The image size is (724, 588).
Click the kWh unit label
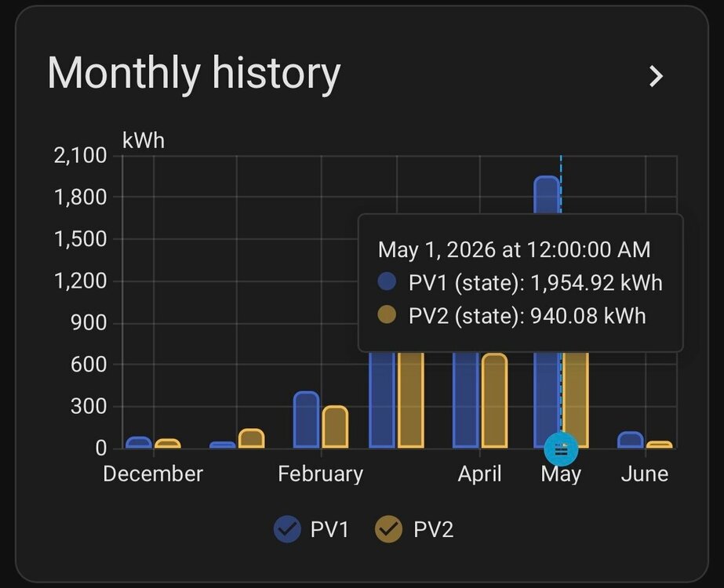click(x=144, y=140)
